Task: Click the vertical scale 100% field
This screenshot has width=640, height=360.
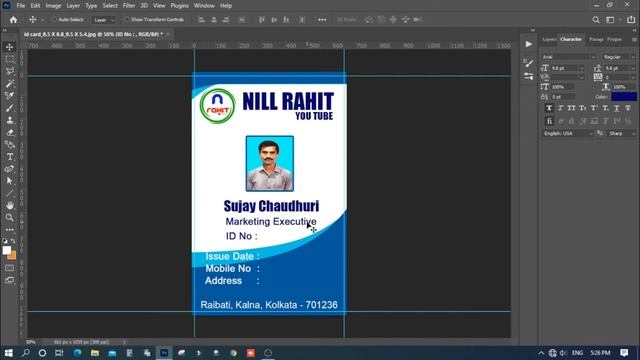Action: (x=562, y=87)
